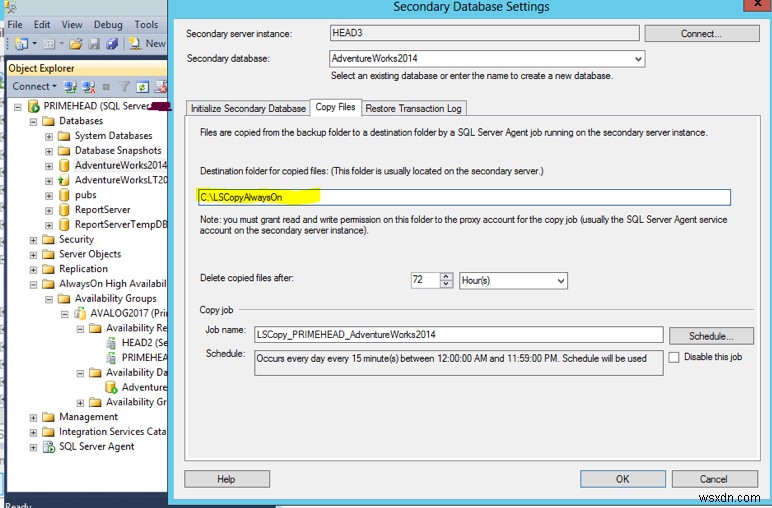Screen dimensions: 772x508
Task: Decrease Delete copied files spinner value
Action: [x=446, y=284]
